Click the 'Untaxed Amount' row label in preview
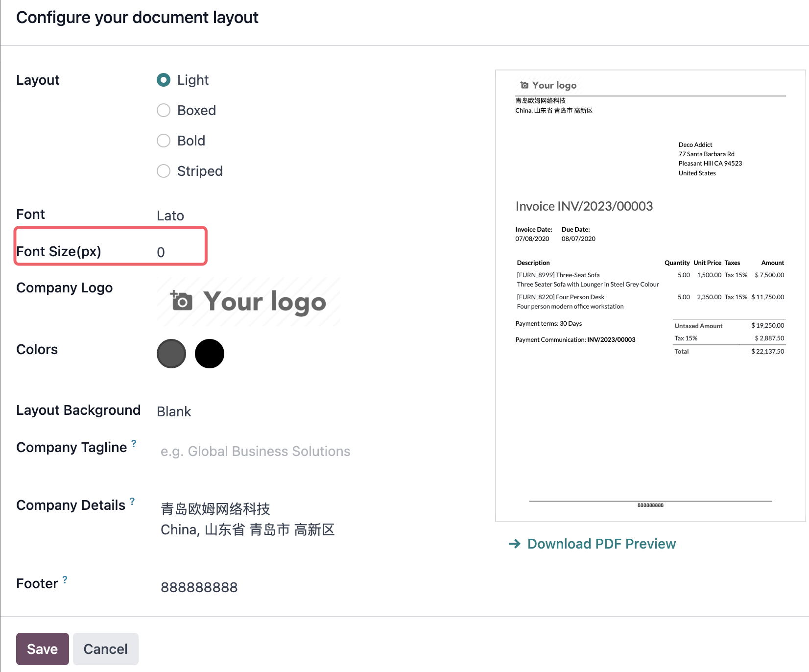The width and height of the screenshot is (809, 672). point(698,326)
